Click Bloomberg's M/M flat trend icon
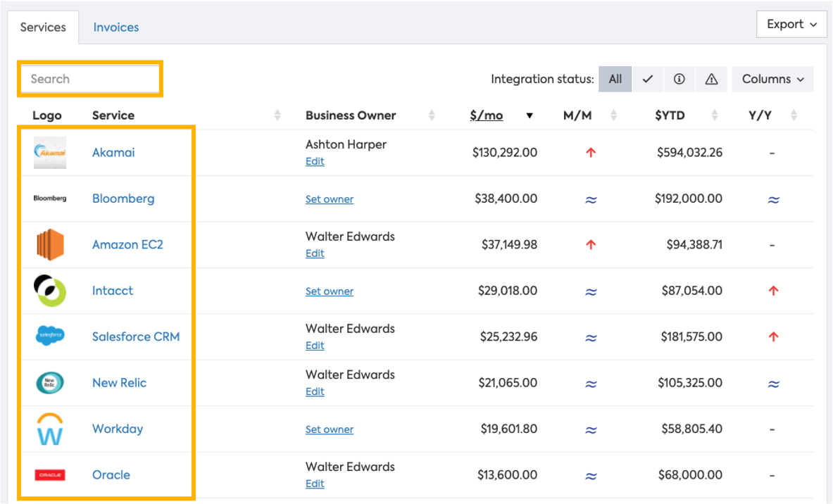Viewport: 833px width, 504px height. 591,200
